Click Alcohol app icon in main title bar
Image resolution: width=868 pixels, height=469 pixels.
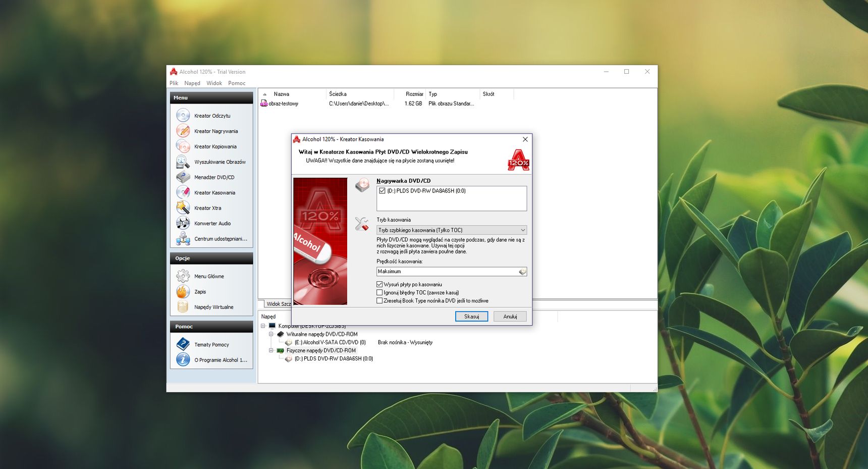point(174,72)
